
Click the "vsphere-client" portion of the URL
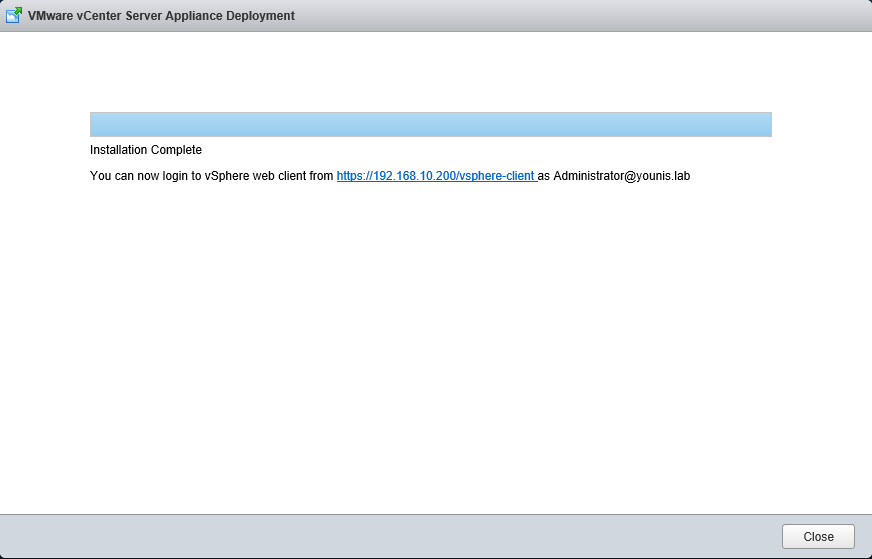click(x=496, y=176)
